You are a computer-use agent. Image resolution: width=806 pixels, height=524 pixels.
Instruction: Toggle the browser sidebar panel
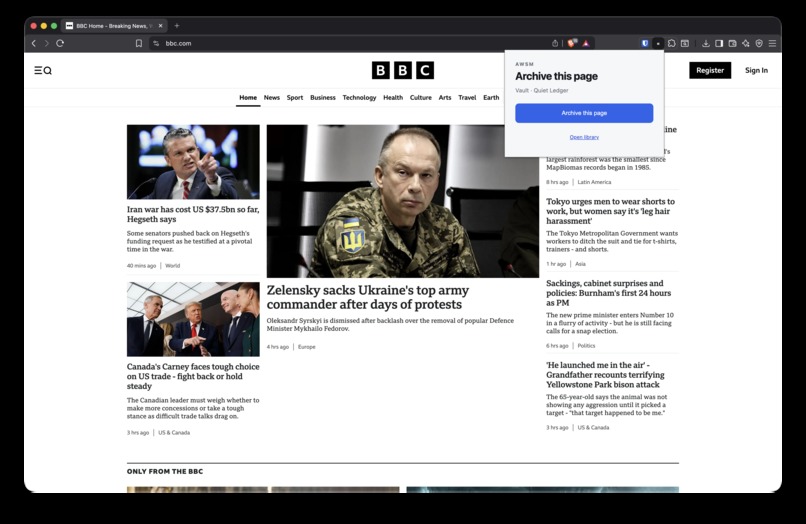pyautogui.click(x=719, y=43)
